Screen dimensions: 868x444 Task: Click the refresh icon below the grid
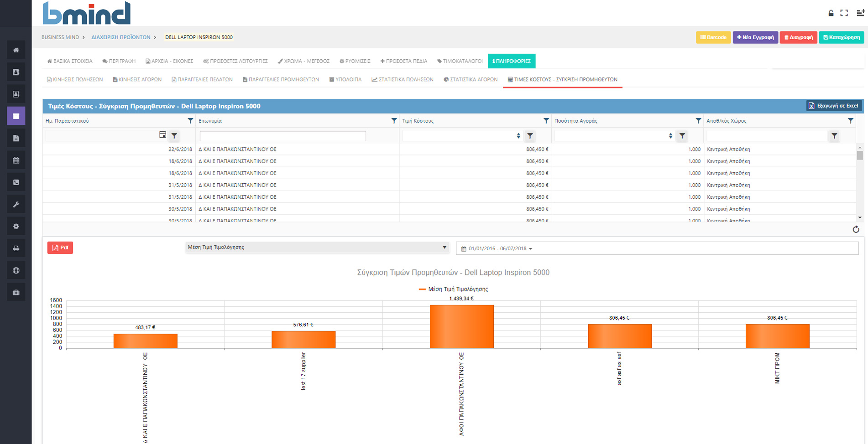pos(856,229)
